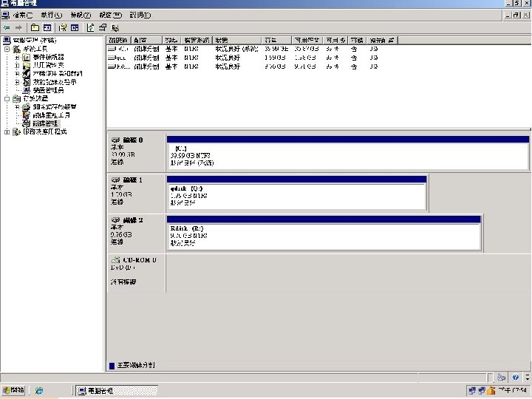Select the Disk 1 label panel
The height and width of the screenshot is (399, 532).
(136, 193)
